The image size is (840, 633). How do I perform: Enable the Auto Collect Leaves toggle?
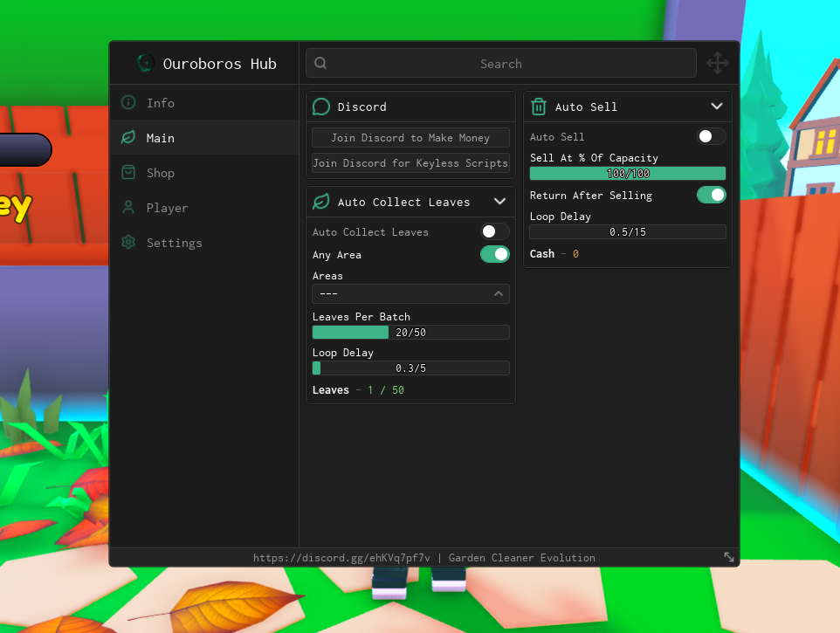(x=494, y=231)
